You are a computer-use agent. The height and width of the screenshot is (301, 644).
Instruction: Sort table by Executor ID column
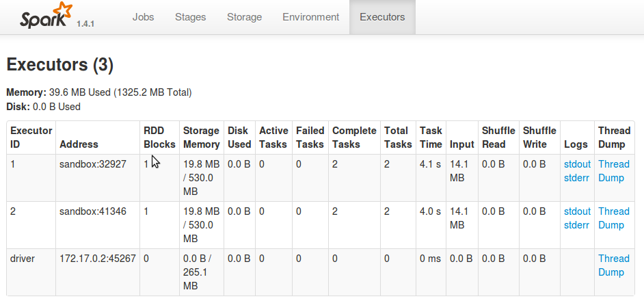[31, 138]
